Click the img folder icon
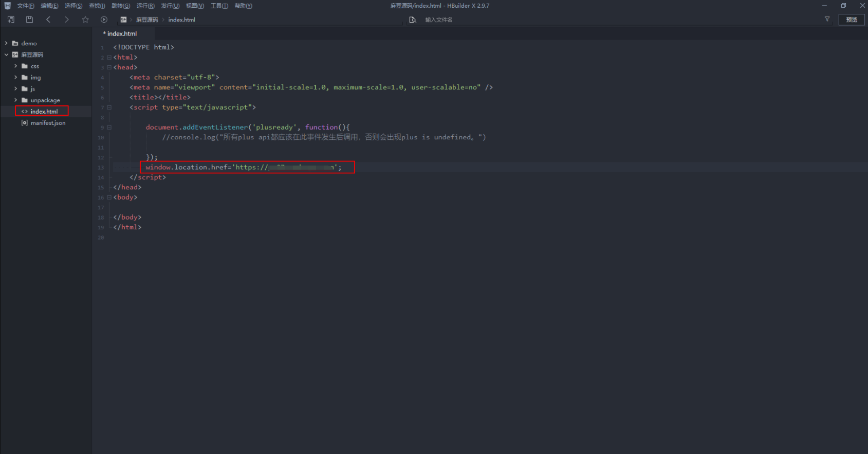868x454 pixels. coord(25,77)
